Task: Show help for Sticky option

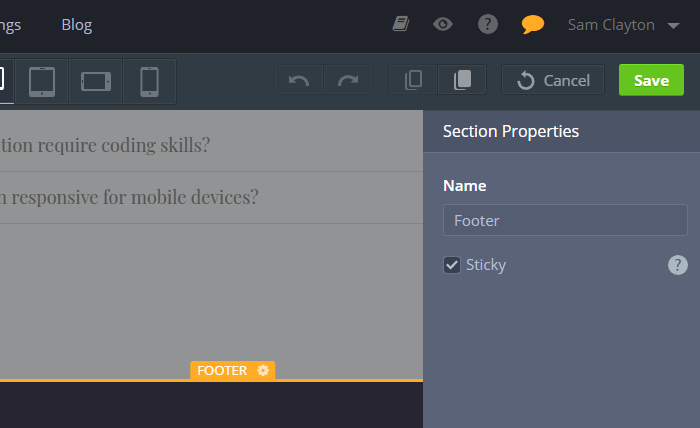Action: pos(678,265)
